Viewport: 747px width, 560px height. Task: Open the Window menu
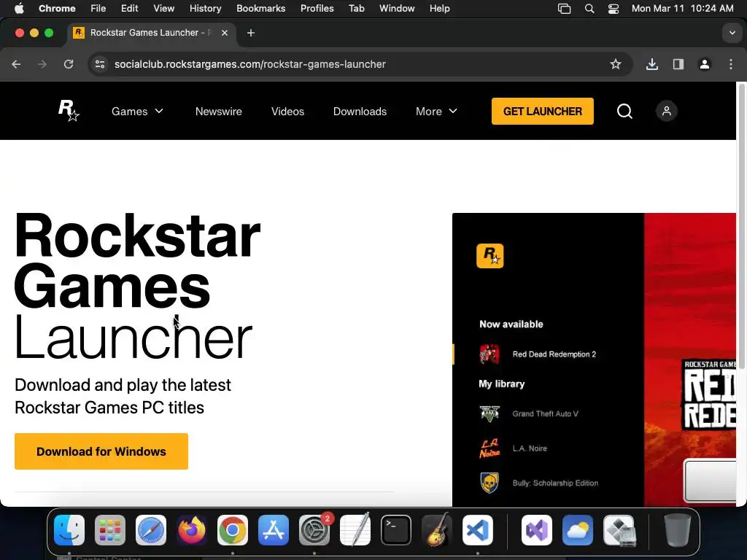(x=397, y=8)
